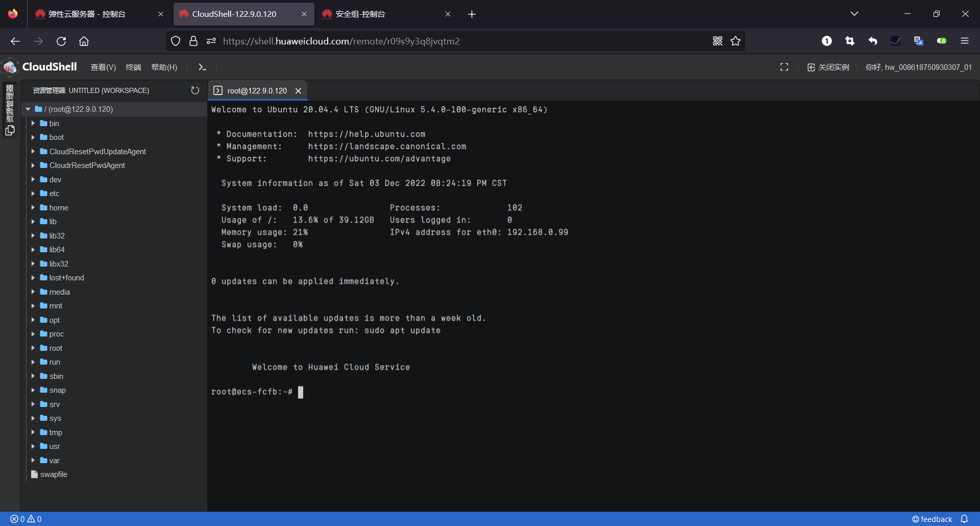Open the explorer sidebar panel icon
Screen dimensions: 980x526
tap(10, 131)
